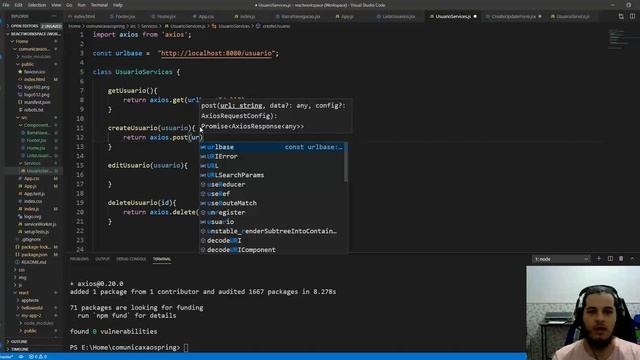Collapse the Home folder in Explorer
The height and width of the screenshot is (360, 640).
coord(34,41)
